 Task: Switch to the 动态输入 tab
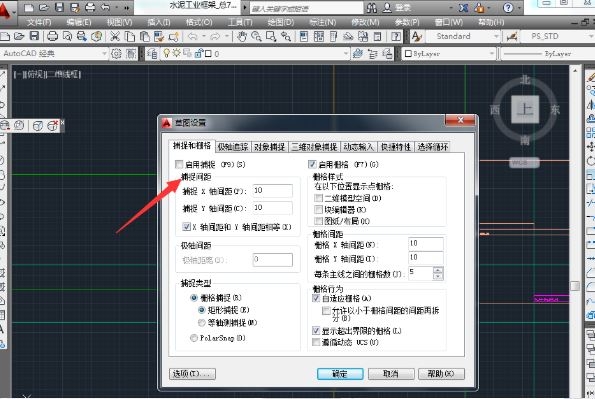pos(359,147)
